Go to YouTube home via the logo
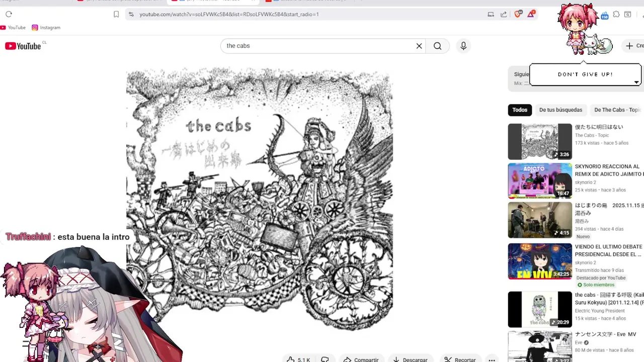 [x=23, y=46]
